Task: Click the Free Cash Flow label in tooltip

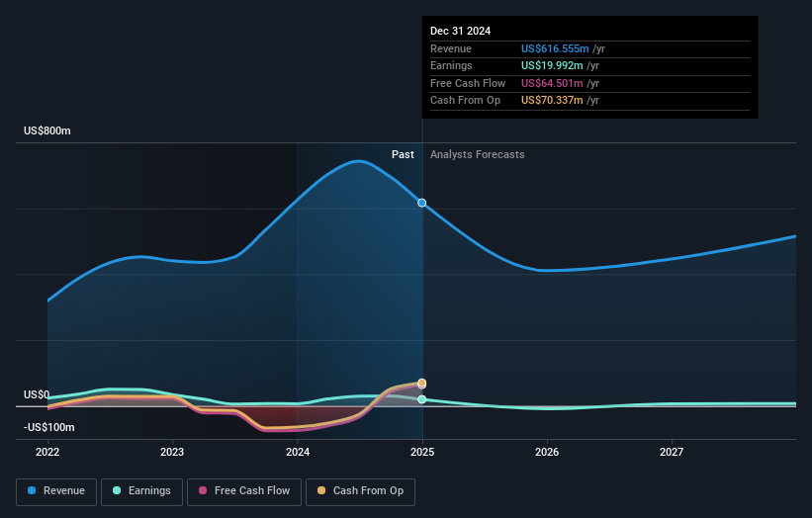Action: click(x=468, y=83)
